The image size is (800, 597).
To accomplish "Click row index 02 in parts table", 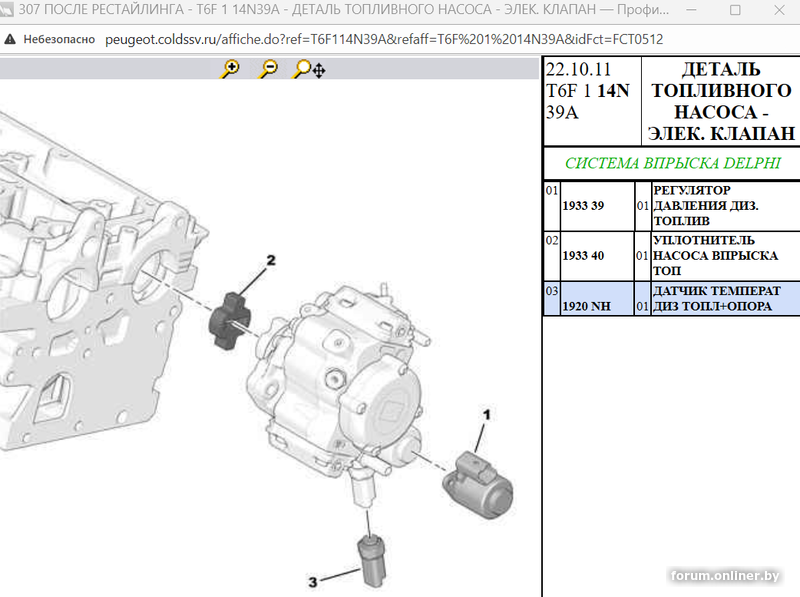I will click(x=552, y=241).
